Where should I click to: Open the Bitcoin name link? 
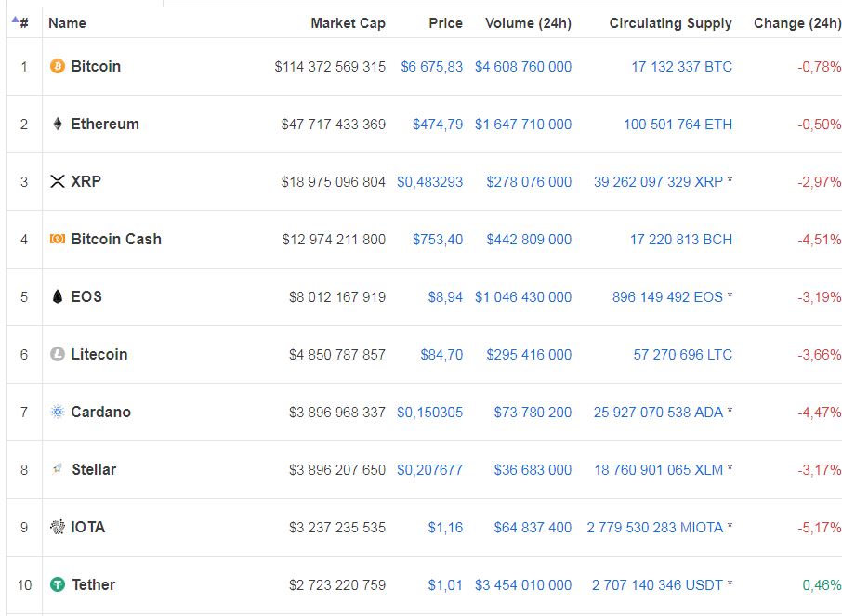point(96,66)
